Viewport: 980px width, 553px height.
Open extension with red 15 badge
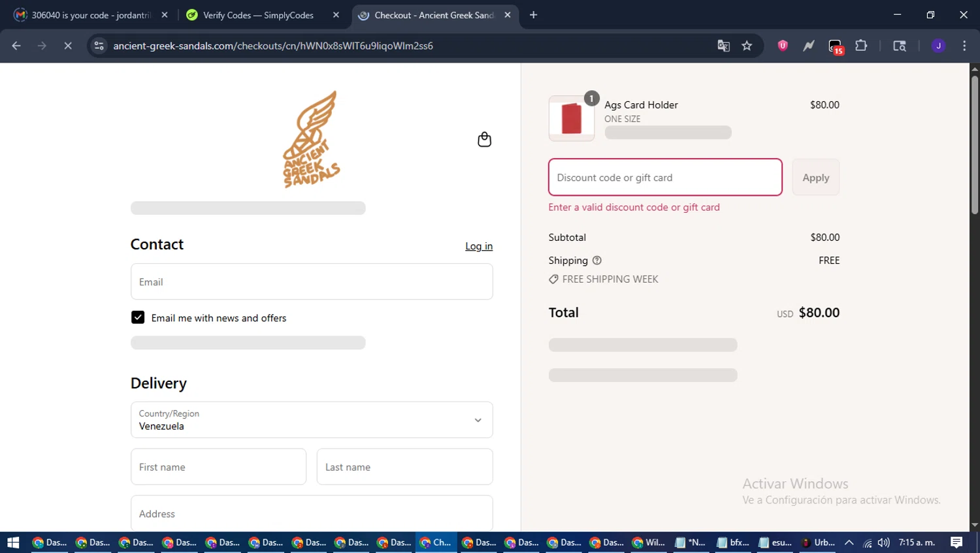click(x=836, y=46)
